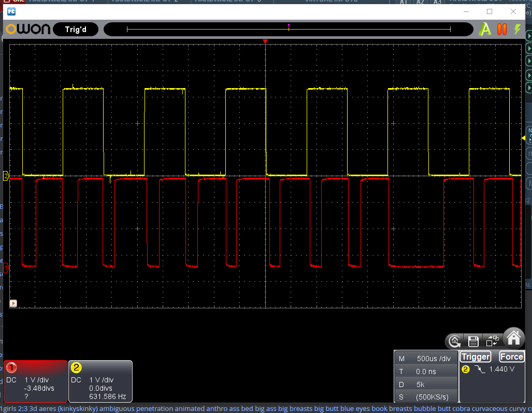The width and height of the screenshot is (532, 413).
Task: Click the 631.586 Hz frequency reading
Action: 108,396
